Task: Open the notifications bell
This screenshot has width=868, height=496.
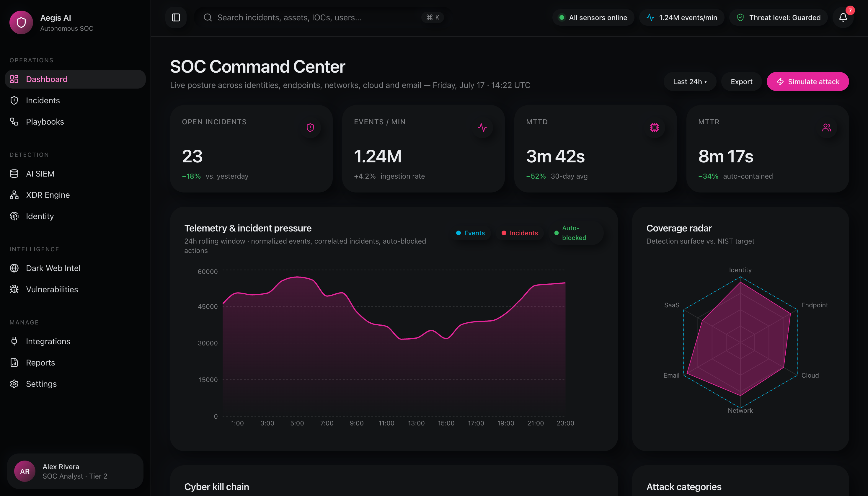Action: 843,17
